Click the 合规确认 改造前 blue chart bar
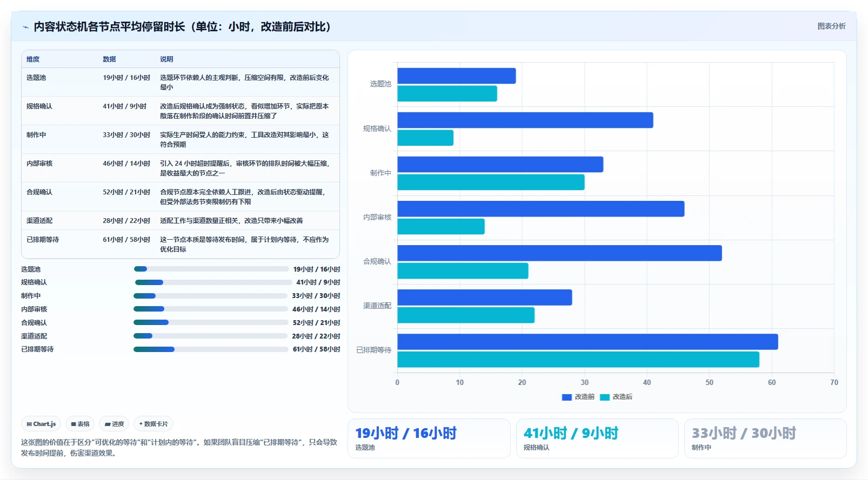Image resolution: width=868 pixels, height=480 pixels. pos(560,253)
